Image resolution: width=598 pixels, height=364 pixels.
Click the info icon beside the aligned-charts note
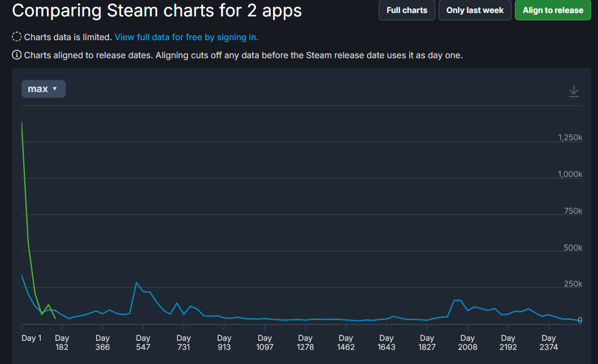coord(17,55)
